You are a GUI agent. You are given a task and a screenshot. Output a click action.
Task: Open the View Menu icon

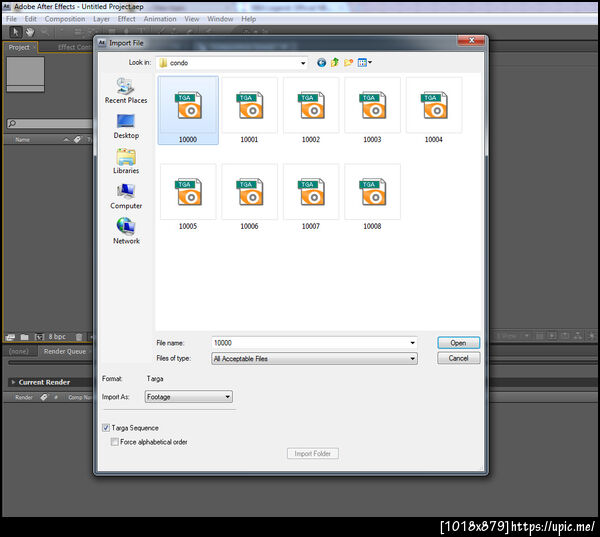coord(364,62)
